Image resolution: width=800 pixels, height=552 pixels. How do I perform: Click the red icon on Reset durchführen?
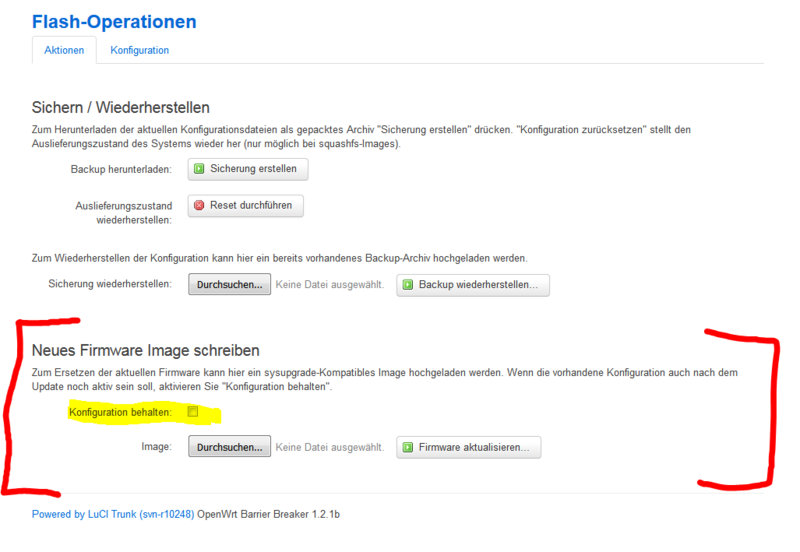click(x=199, y=205)
